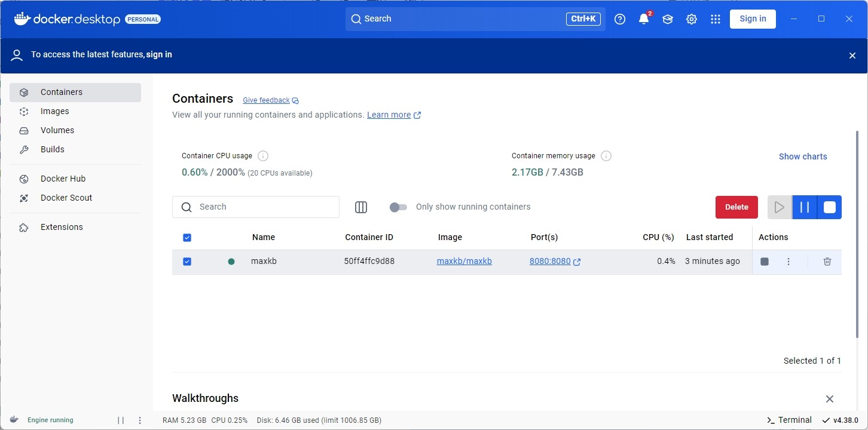868x430 pixels.
Task: Open Images in the sidebar
Action: [75, 112]
